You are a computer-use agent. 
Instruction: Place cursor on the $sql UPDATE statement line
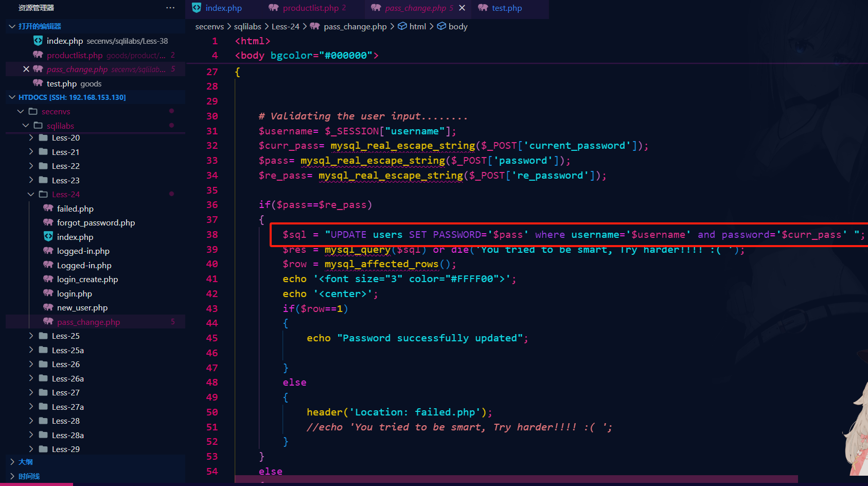[574, 235]
